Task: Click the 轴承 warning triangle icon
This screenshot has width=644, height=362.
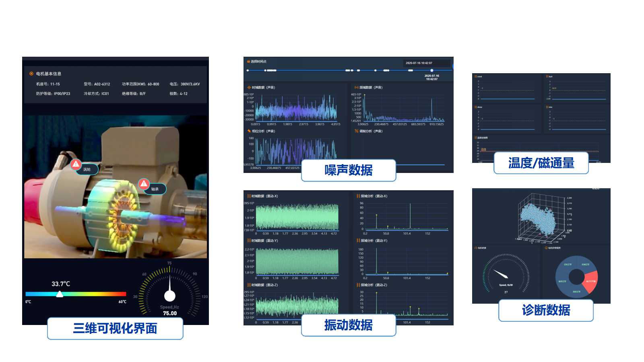Action: click(x=144, y=184)
